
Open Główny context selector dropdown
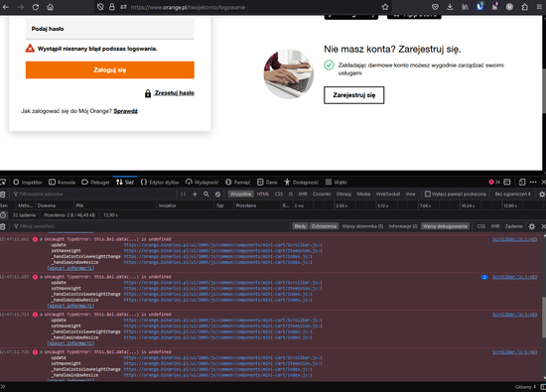coord(525,387)
